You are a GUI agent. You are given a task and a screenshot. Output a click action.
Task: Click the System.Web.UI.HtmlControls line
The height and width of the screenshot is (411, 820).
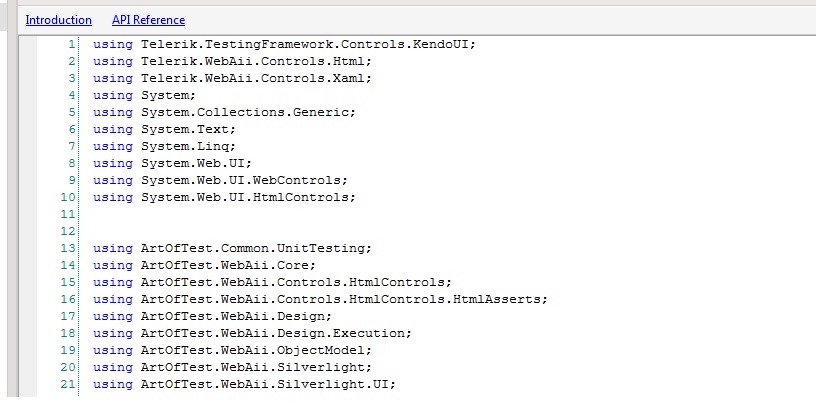pos(224,197)
